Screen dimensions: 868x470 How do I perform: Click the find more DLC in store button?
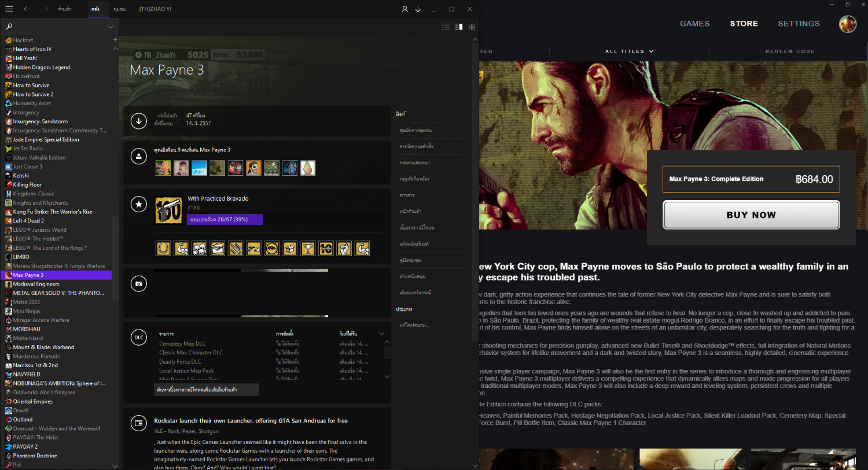[x=207, y=390]
